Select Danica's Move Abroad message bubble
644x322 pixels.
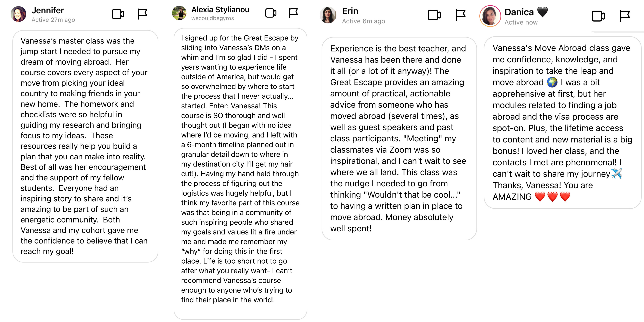click(x=562, y=123)
